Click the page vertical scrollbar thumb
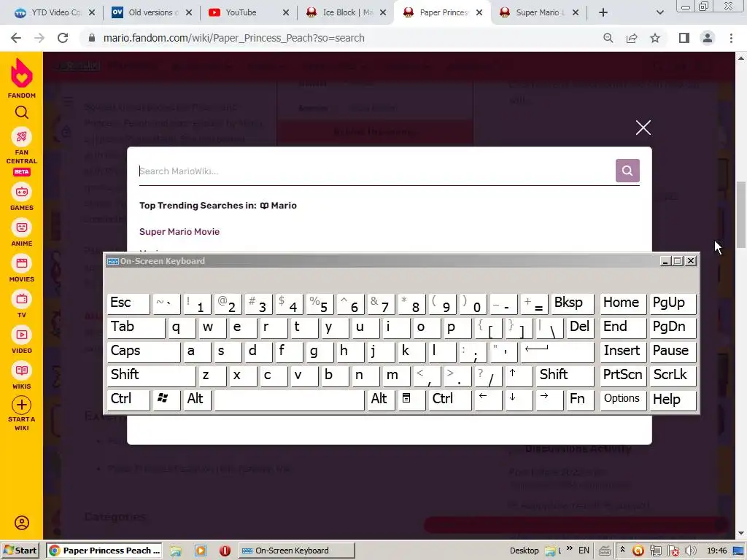The width and height of the screenshot is (747, 560). pos(741,215)
